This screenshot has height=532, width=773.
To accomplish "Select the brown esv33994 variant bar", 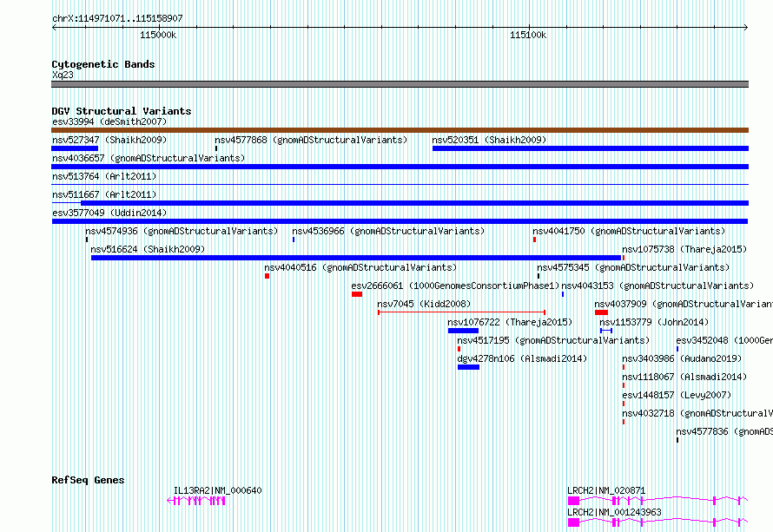I will tap(400, 130).
